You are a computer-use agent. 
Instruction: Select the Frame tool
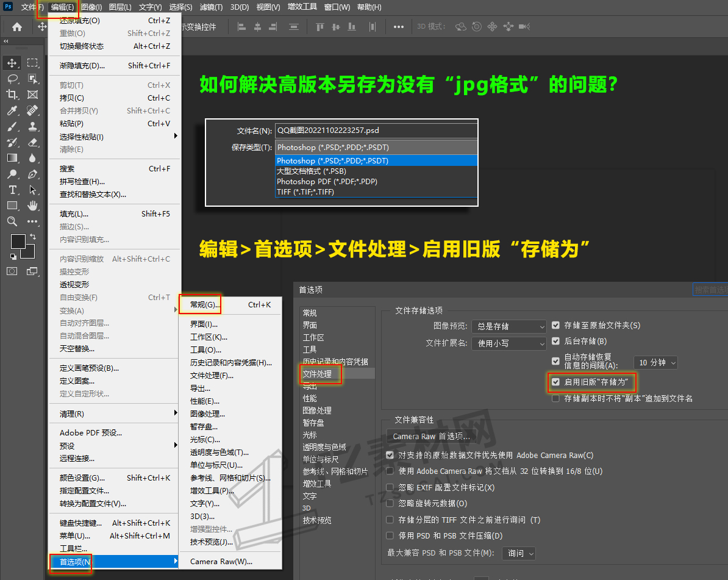[32, 95]
